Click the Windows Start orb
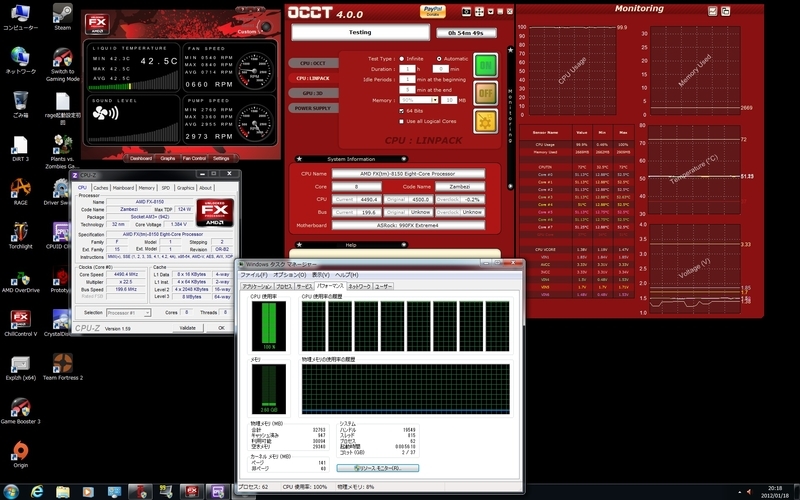The height and width of the screenshot is (500, 800). click(11, 492)
